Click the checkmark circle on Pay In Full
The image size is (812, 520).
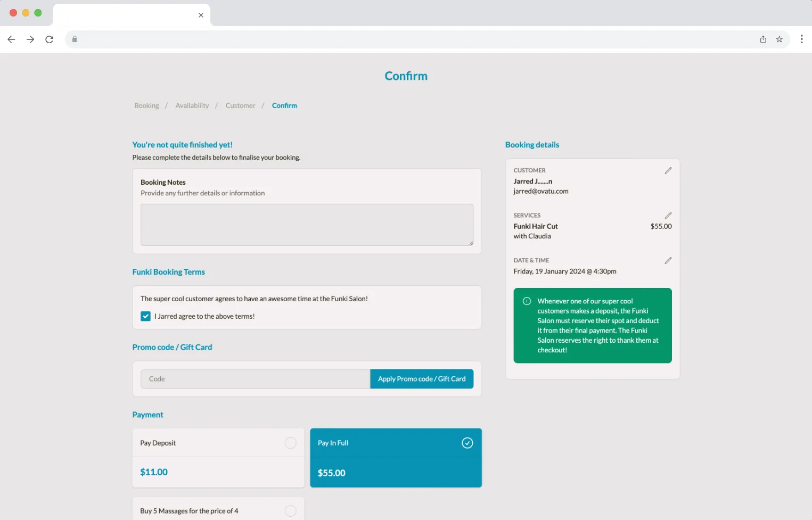(x=467, y=442)
